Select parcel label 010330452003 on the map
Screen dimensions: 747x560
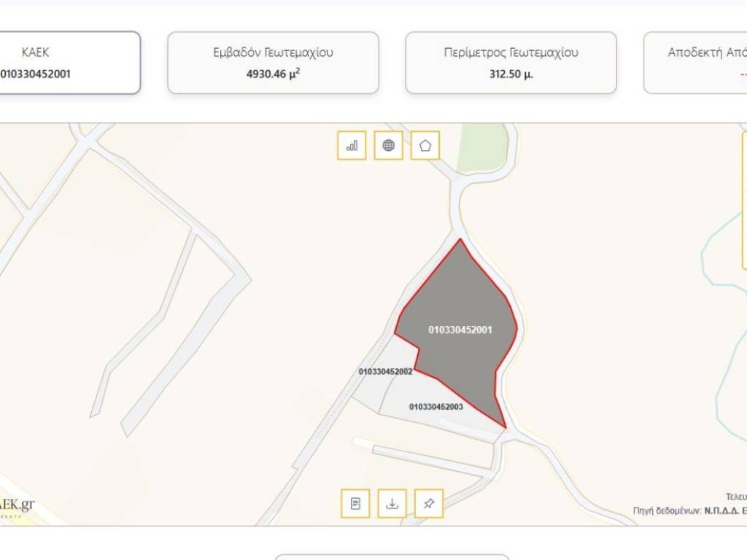point(436,407)
